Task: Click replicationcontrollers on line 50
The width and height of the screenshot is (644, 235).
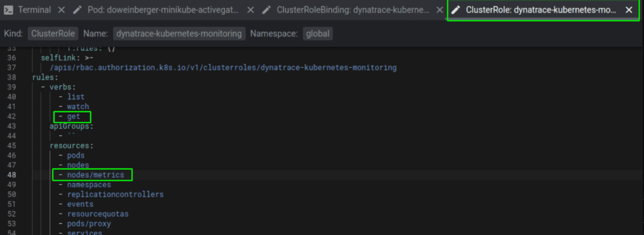Action: point(115,194)
